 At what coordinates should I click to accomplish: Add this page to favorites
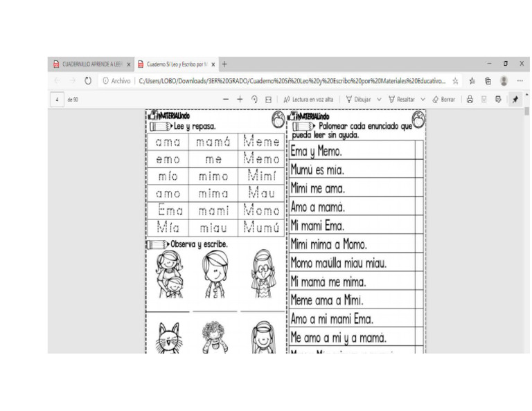[x=455, y=81]
